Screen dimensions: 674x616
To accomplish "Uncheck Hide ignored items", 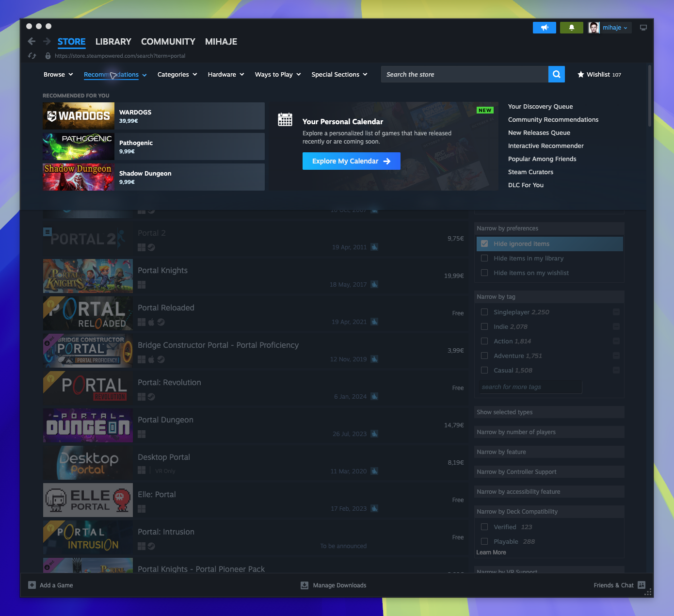I will [484, 243].
